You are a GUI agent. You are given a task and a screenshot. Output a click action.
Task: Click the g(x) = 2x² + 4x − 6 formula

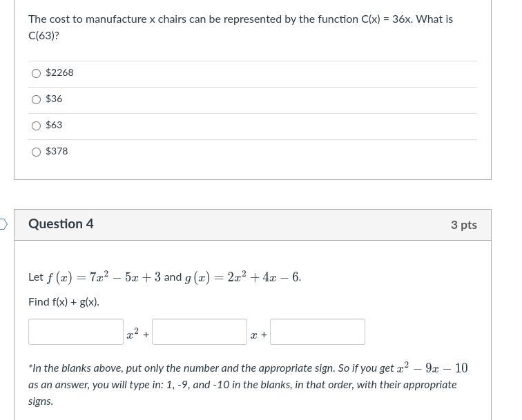coord(243,277)
